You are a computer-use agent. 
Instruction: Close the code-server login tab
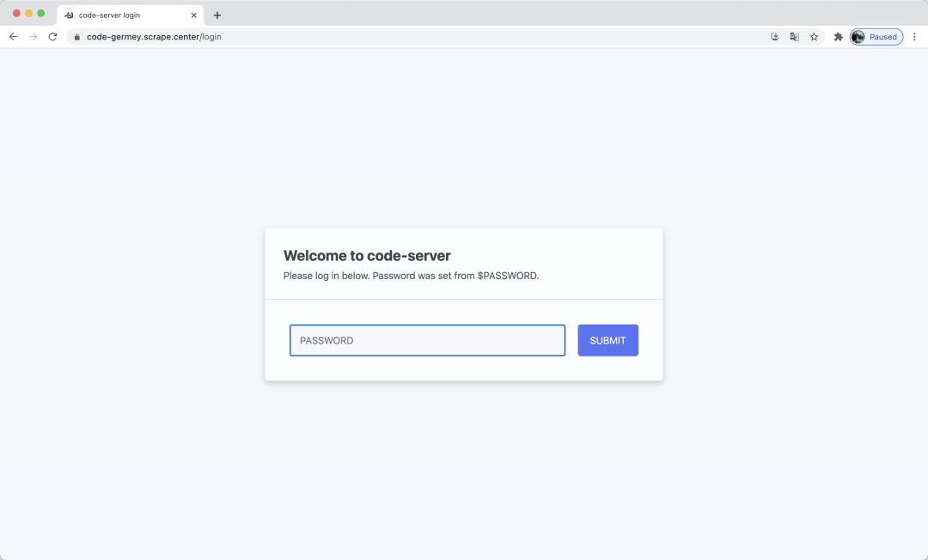pyautogui.click(x=193, y=15)
